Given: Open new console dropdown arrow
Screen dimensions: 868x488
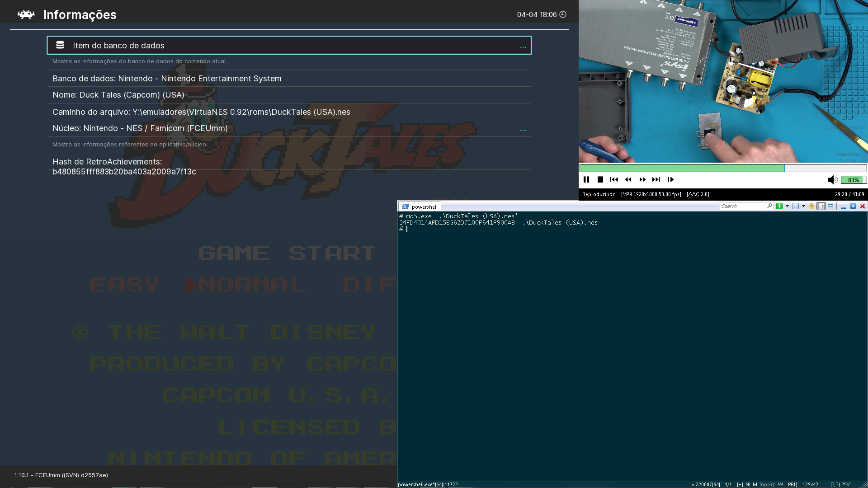Looking at the screenshot, I should 787,206.
